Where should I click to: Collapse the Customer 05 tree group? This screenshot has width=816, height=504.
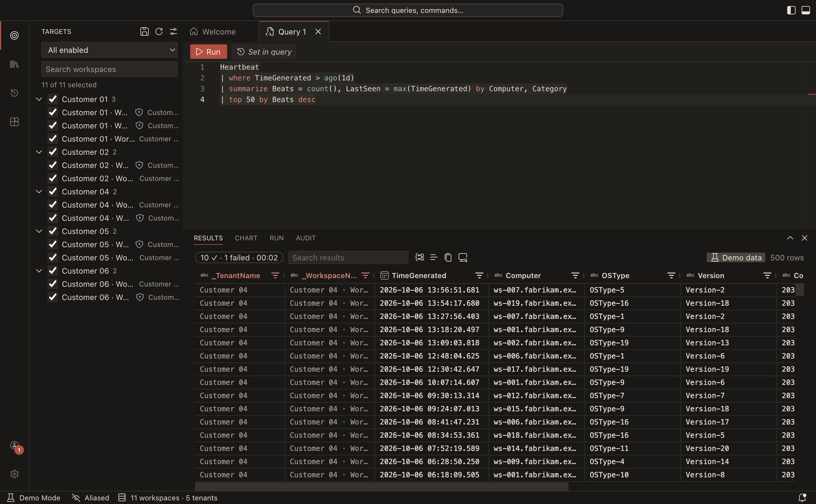pyautogui.click(x=39, y=231)
